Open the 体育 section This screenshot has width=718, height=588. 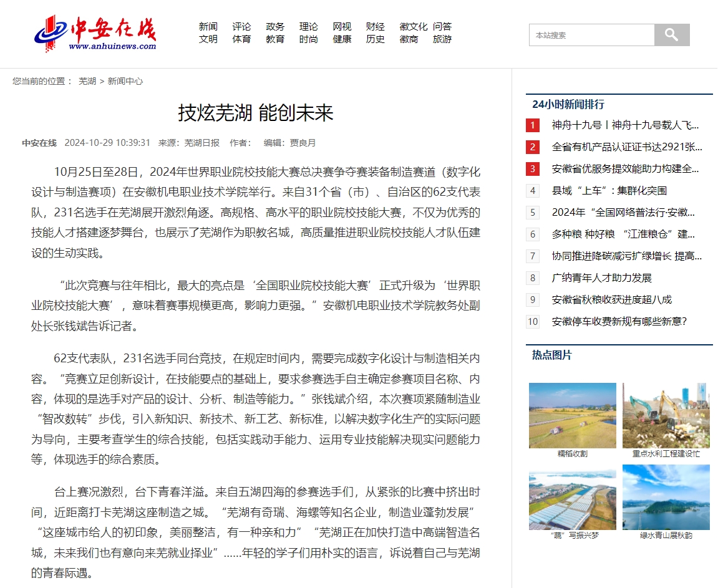click(x=241, y=39)
